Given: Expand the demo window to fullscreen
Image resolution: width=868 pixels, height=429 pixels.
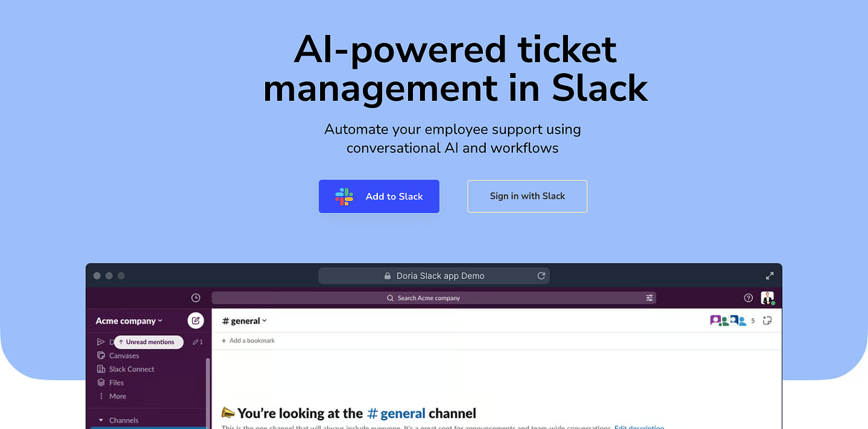Looking at the screenshot, I should pos(769,276).
